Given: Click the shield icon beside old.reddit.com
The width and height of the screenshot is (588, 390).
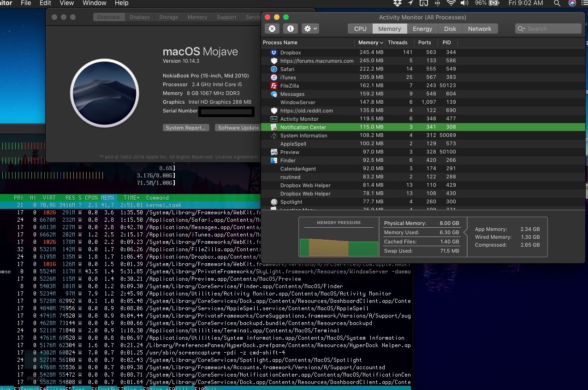Looking at the screenshot, I should [274, 111].
